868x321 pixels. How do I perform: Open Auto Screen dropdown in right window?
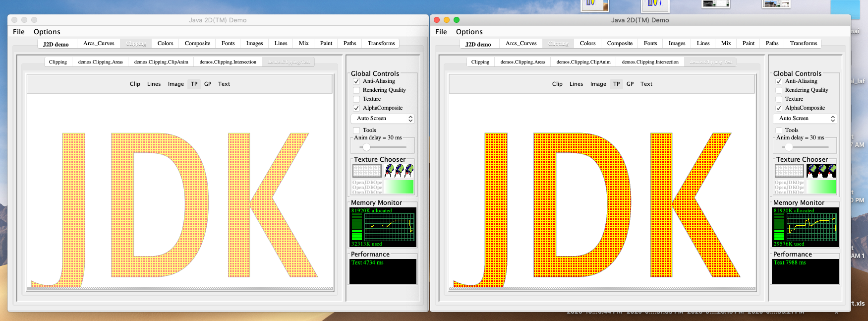(805, 119)
